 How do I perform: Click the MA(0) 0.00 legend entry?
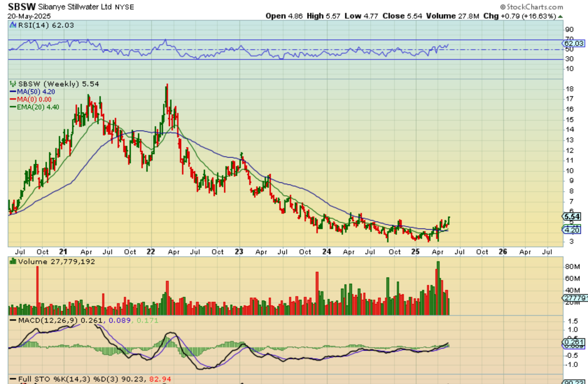point(30,99)
